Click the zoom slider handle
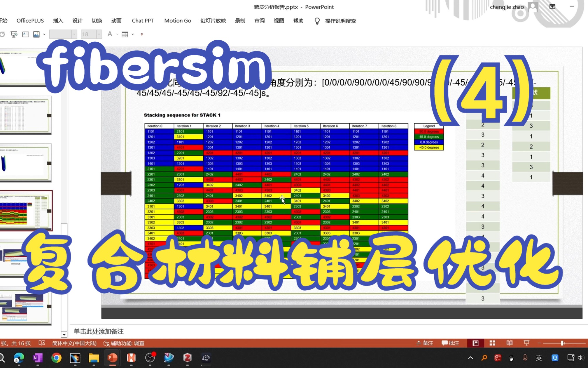 click(x=562, y=343)
